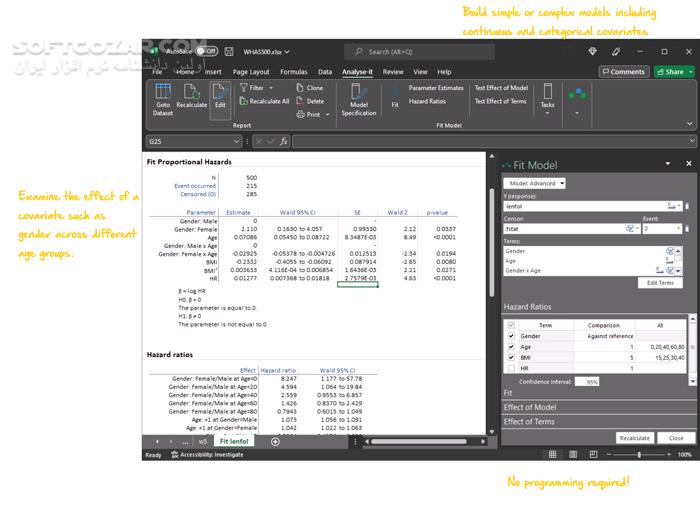Click the Print icon
The width and height of the screenshot is (700, 505).
[300, 114]
